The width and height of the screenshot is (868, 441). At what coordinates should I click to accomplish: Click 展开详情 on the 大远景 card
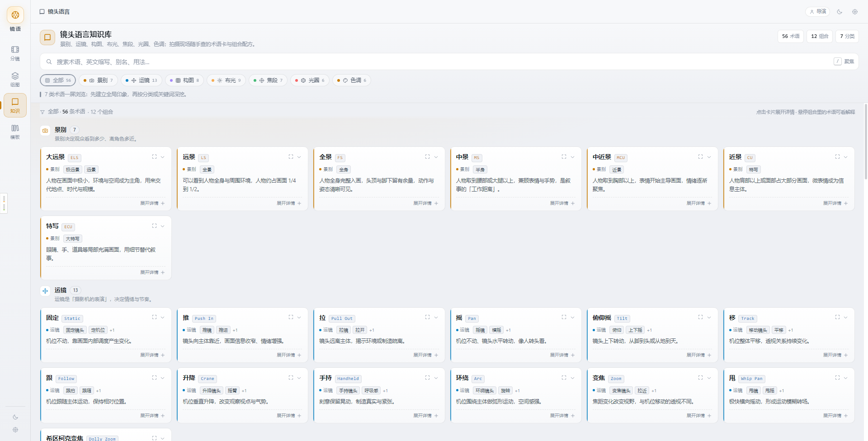point(152,203)
